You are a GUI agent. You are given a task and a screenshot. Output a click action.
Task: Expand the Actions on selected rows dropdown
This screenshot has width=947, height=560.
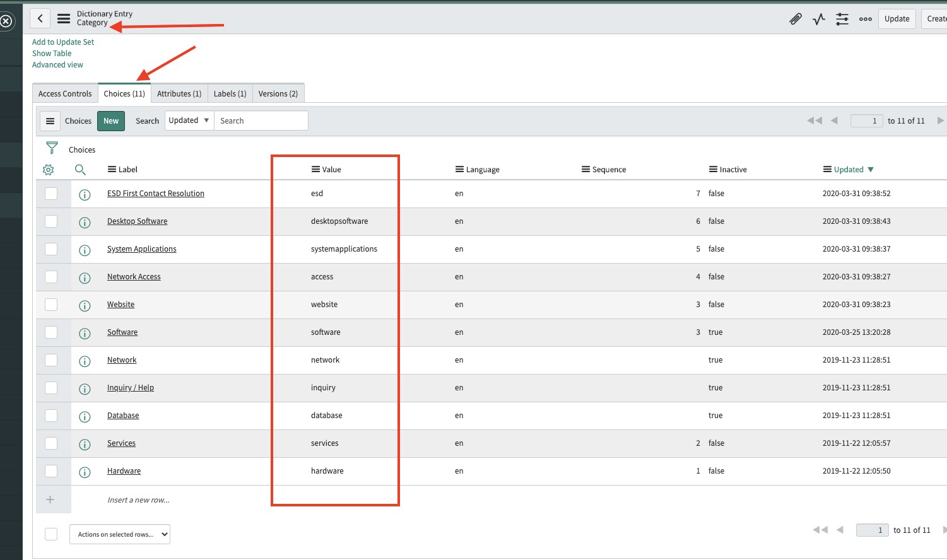pos(119,534)
